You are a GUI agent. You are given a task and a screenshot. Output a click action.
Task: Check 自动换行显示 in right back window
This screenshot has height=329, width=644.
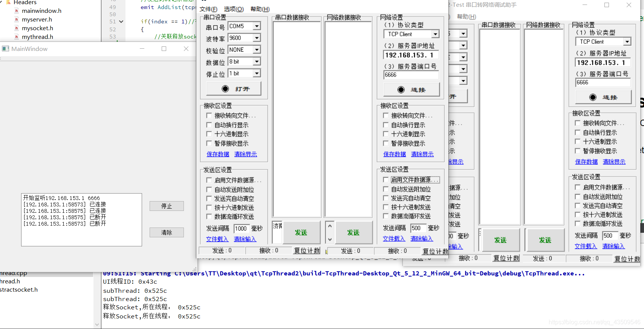pyautogui.click(x=577, y=132)
